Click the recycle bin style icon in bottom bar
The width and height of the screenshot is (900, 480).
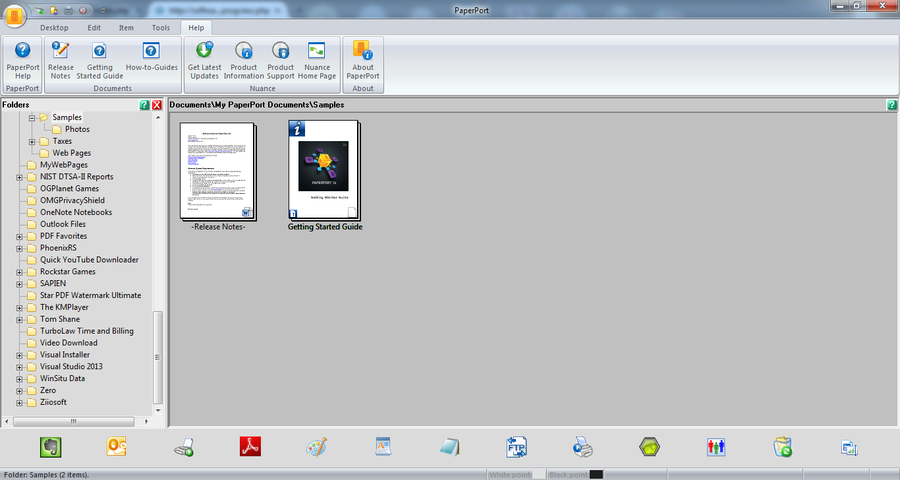tap(782, 447)
